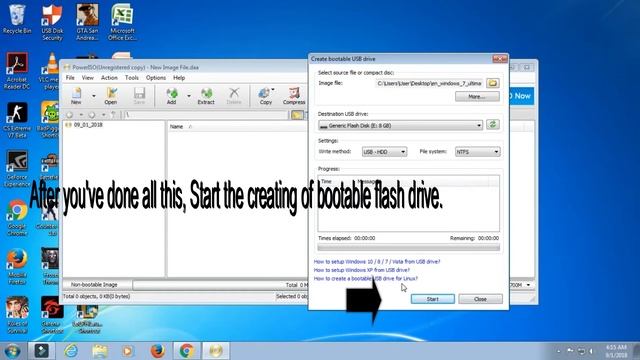Click the Start button in dialog
The image size is (640, 360).
433,299
